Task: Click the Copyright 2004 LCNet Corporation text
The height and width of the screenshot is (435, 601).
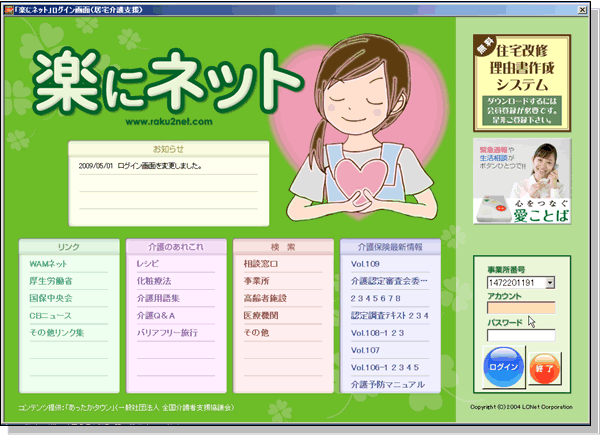Action: (521, 407)
